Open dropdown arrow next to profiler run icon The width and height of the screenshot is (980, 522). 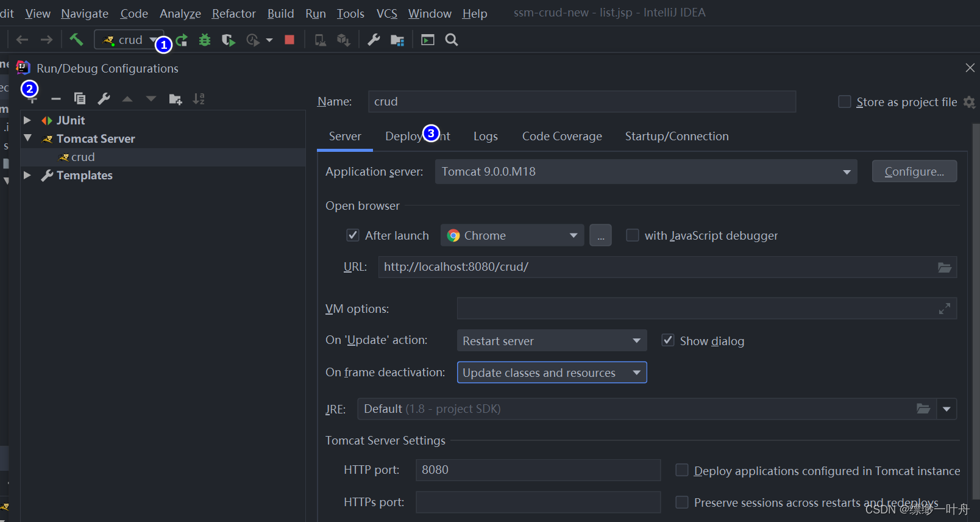(269, 40)
